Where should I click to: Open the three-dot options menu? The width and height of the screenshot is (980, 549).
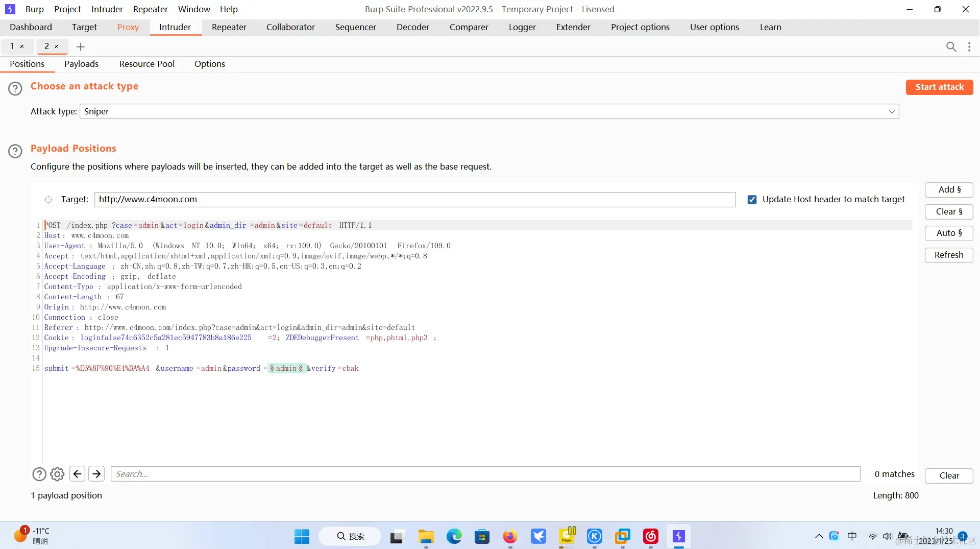click(969, 47)
